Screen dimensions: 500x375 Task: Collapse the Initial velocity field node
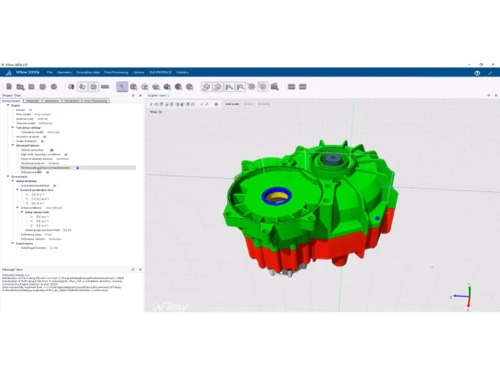[22, 212]
